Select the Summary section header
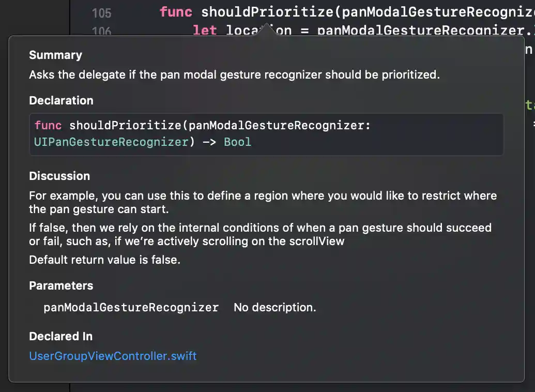 [55, 55]
